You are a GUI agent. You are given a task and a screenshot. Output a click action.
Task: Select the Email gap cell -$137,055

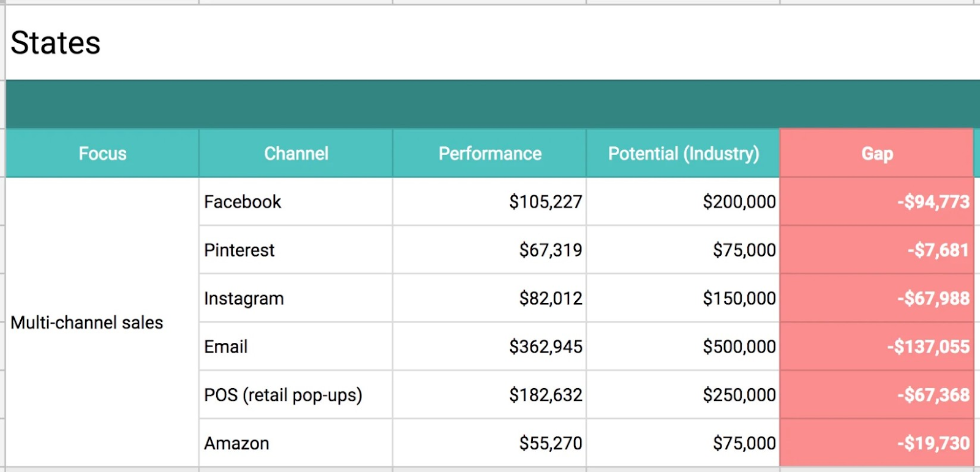coord(928,347)
